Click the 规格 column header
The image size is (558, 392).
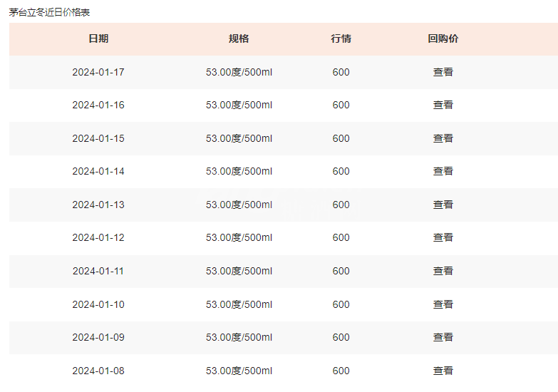pyautogui.click(x=239, y=38)
